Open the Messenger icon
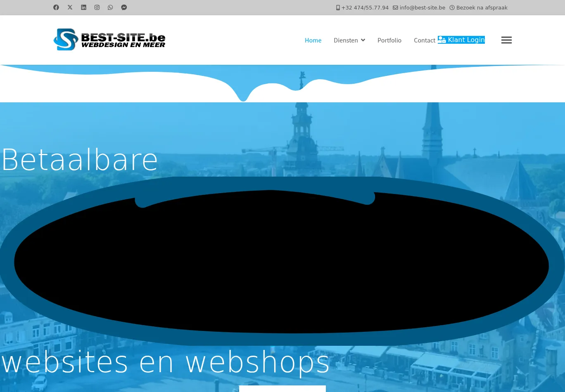Viewport: 565px width, 392px height. point(124,7)
